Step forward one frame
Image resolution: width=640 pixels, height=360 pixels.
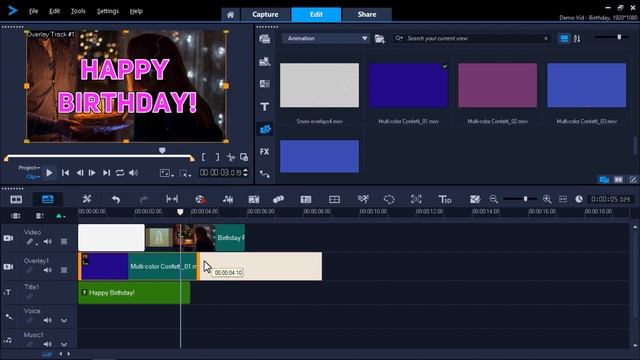click(92, 173)
